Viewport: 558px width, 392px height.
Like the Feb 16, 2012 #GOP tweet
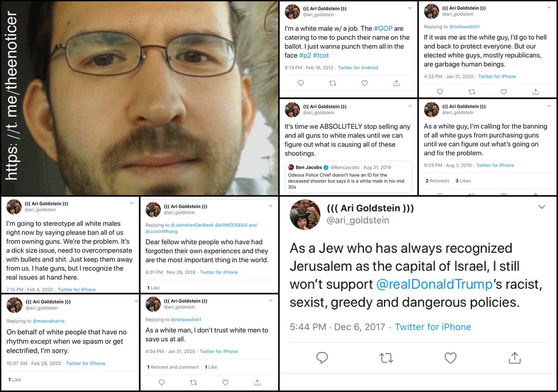click(x=364, y=83)
